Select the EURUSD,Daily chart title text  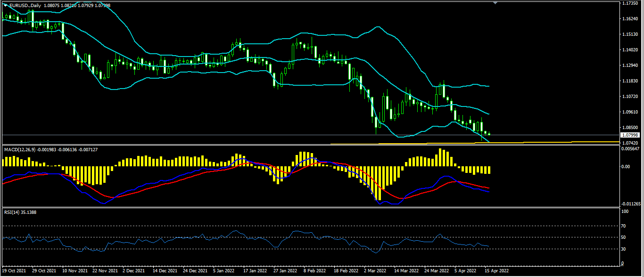(25, 5)
